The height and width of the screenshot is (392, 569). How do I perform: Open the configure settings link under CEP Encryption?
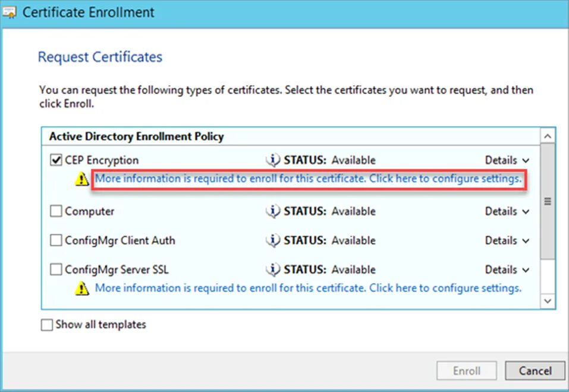coord(308,178)
